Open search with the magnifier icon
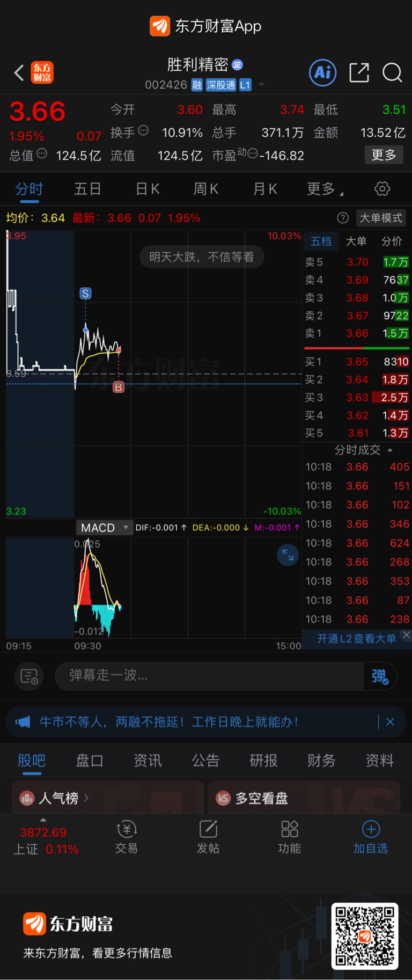 click(392, 72)
